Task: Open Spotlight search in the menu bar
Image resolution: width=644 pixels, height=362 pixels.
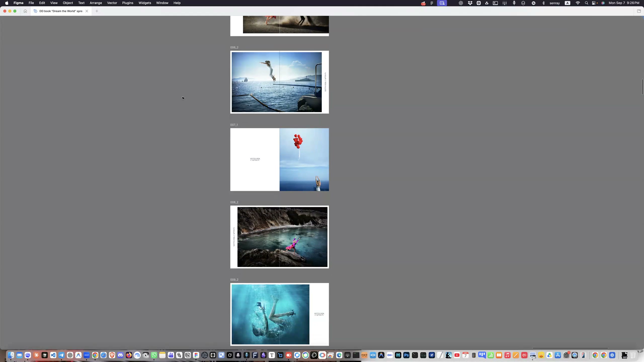Action: pos(586,3)
